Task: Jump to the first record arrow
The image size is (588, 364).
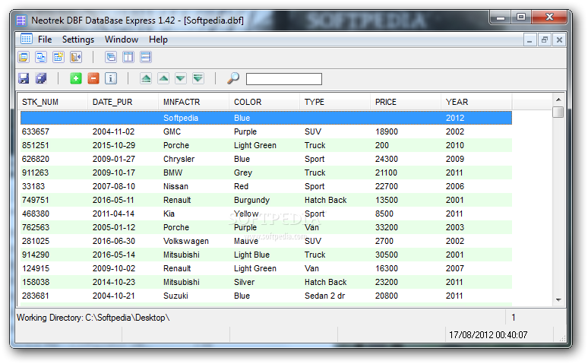Action: tap(146, 78)
